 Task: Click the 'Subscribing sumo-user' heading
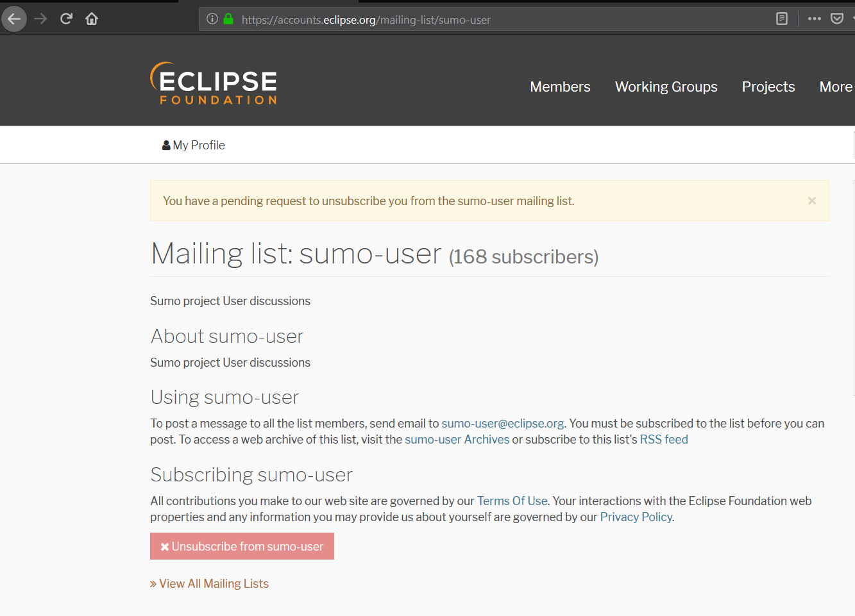pyautogui.click(x=251, y=475)
